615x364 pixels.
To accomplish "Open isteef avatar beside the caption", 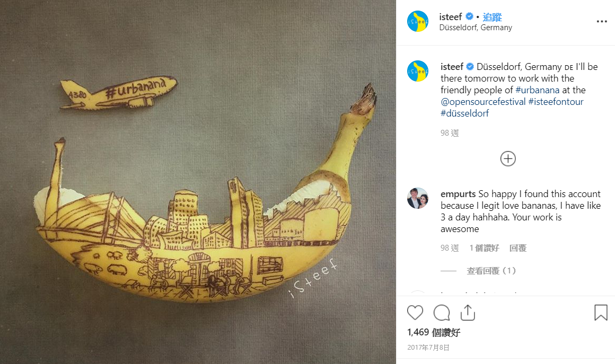I will (418, 71).
